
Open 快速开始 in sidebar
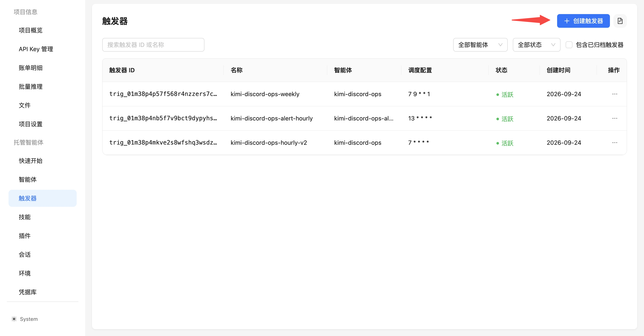[43, 161]
